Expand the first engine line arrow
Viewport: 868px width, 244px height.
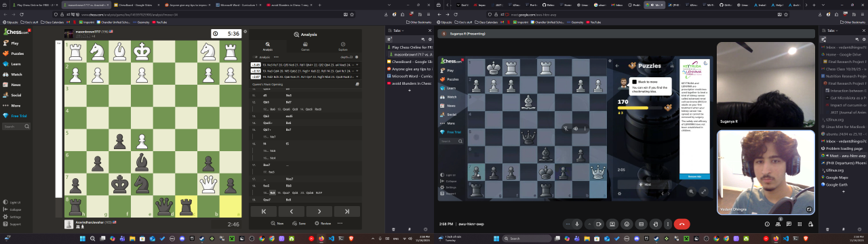[x=357, y=64]
